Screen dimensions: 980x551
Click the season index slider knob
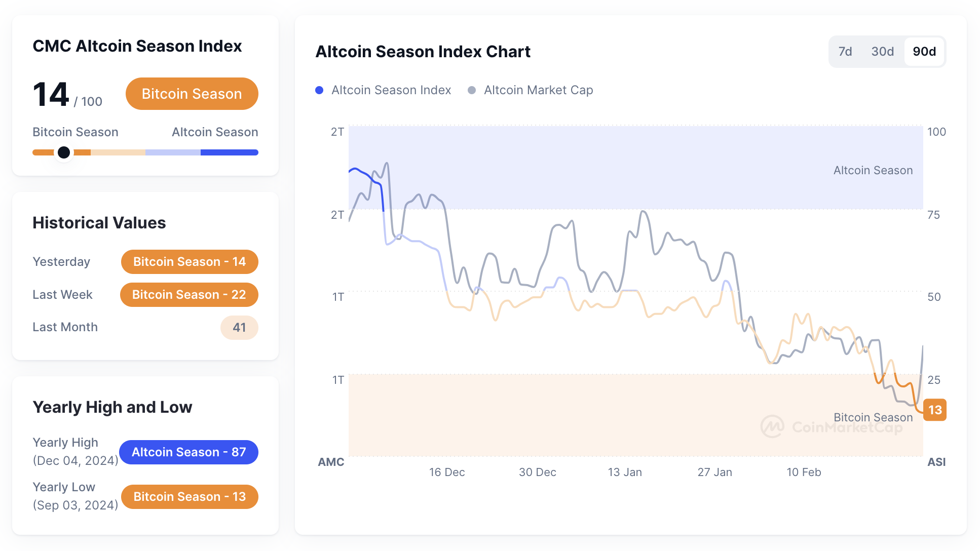point(64,152)
